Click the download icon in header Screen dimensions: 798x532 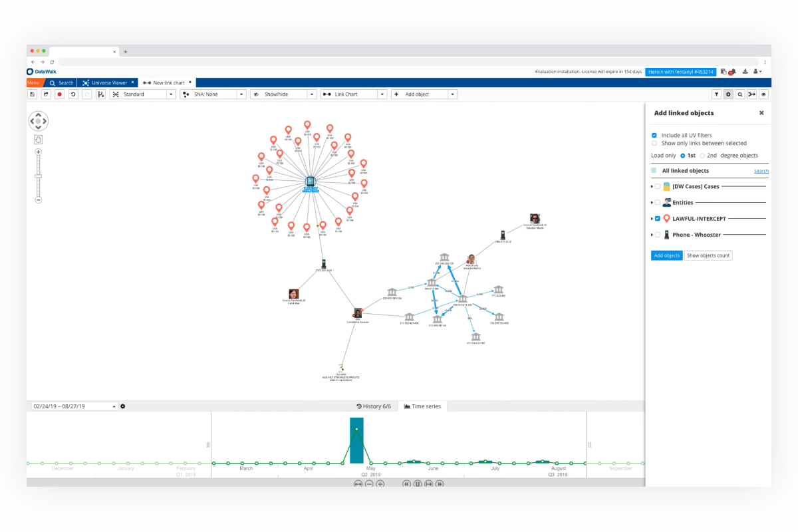coord(745,71)
